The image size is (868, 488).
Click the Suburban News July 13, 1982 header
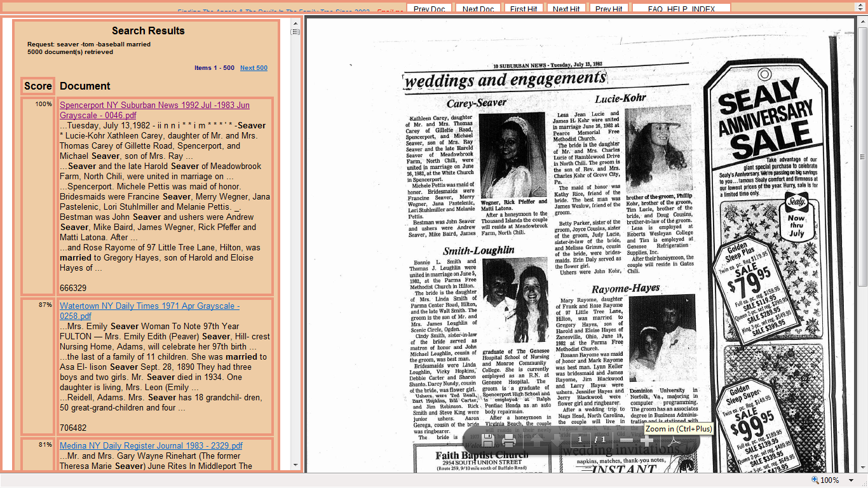click(x=547, y=65)
